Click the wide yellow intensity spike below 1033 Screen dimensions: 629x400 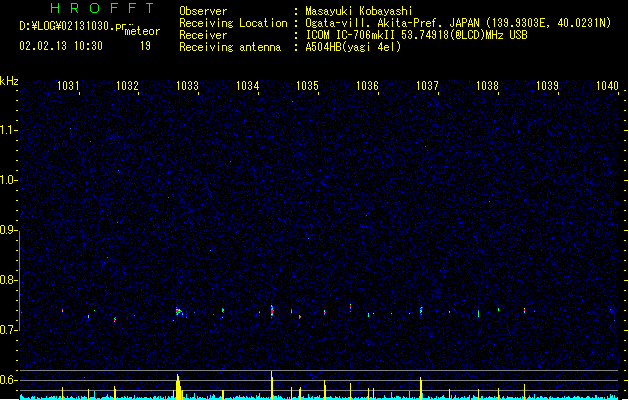(178, 387)
